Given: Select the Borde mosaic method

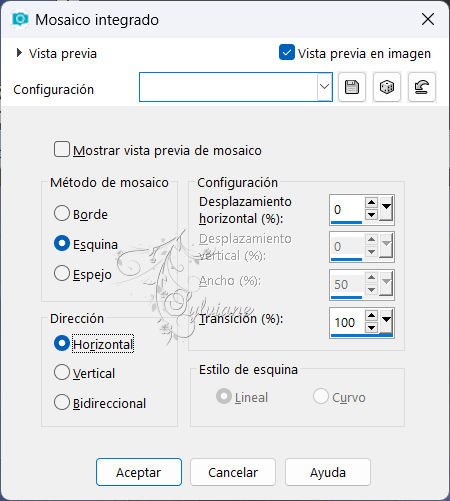Looking at the screenshot, I should [x=62, y=213].
